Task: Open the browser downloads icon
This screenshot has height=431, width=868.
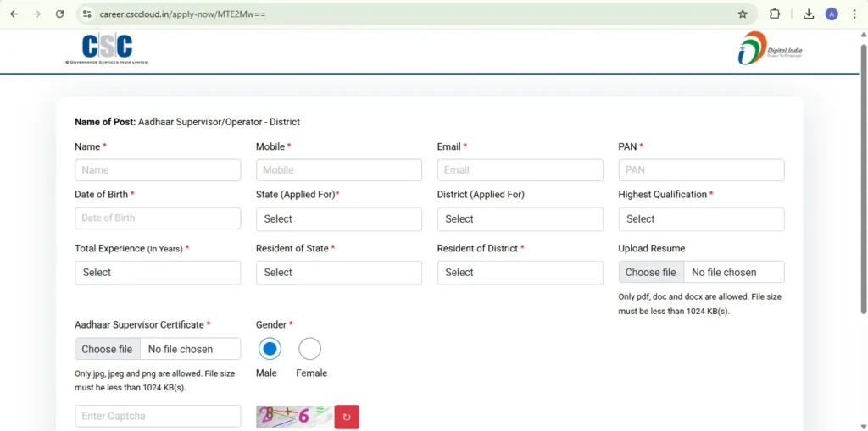Action: pos(809,14)
